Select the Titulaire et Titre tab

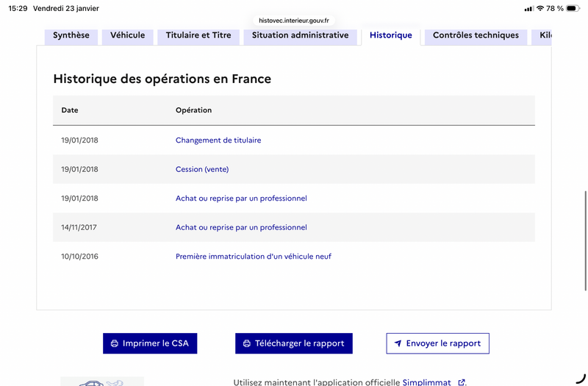point(198,37)
